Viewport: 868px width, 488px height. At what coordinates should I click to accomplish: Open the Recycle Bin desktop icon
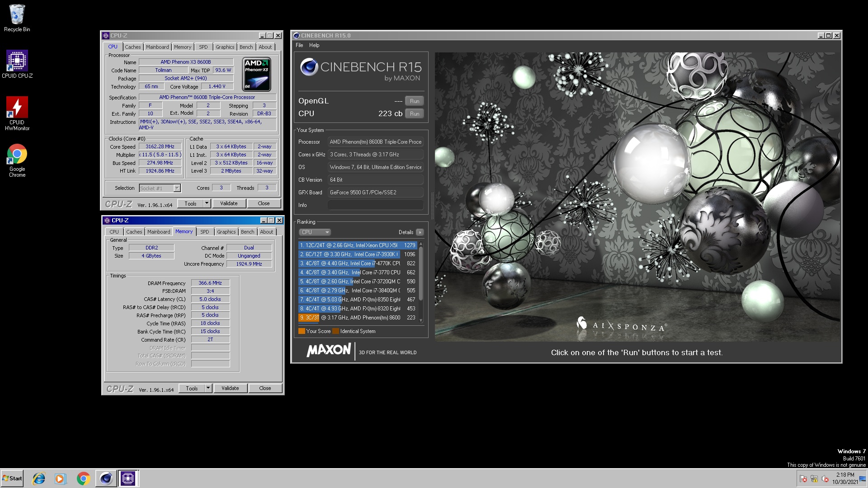pyautogui.click(x=17, y=18)
